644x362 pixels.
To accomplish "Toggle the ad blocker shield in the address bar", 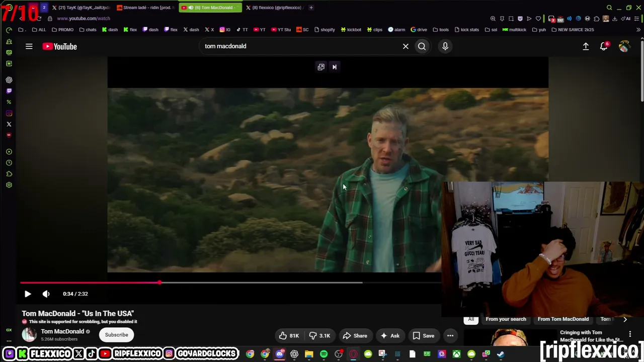I will [520, 19].
